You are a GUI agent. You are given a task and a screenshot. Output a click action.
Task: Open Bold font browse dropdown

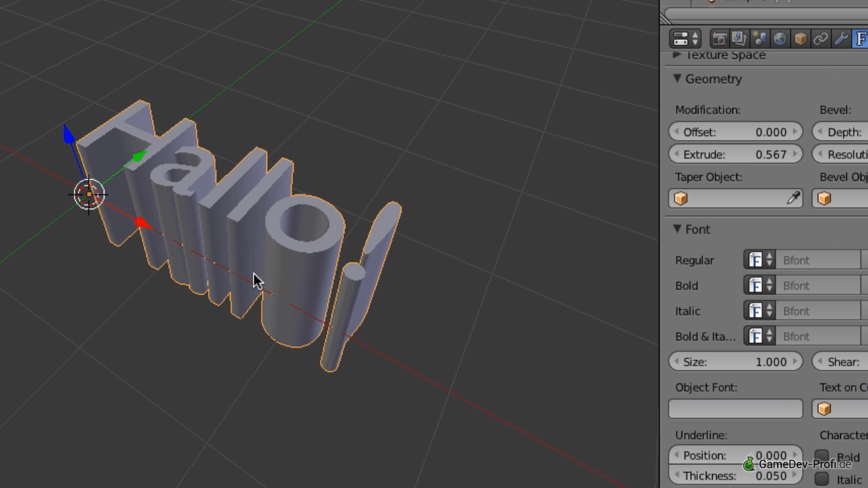click(x=760, y=286)
